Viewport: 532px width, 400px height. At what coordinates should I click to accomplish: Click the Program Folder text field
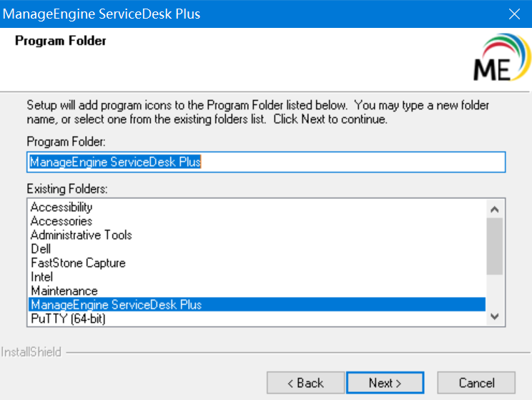[x=266, y=162]
